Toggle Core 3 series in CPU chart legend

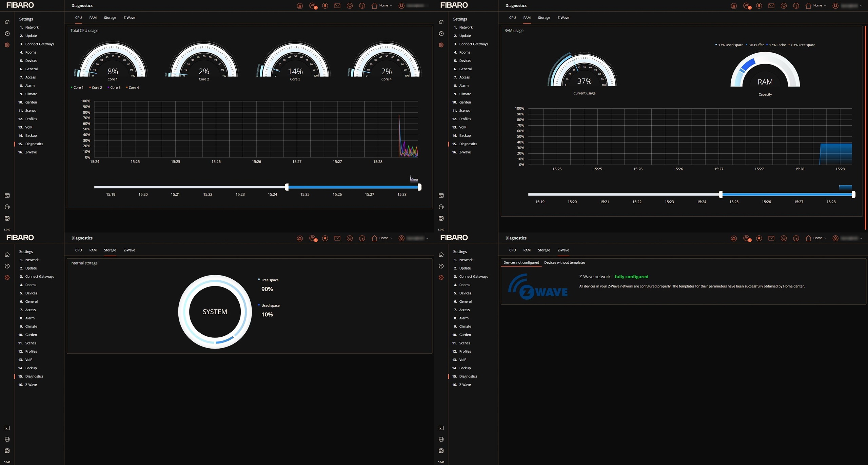114,88
